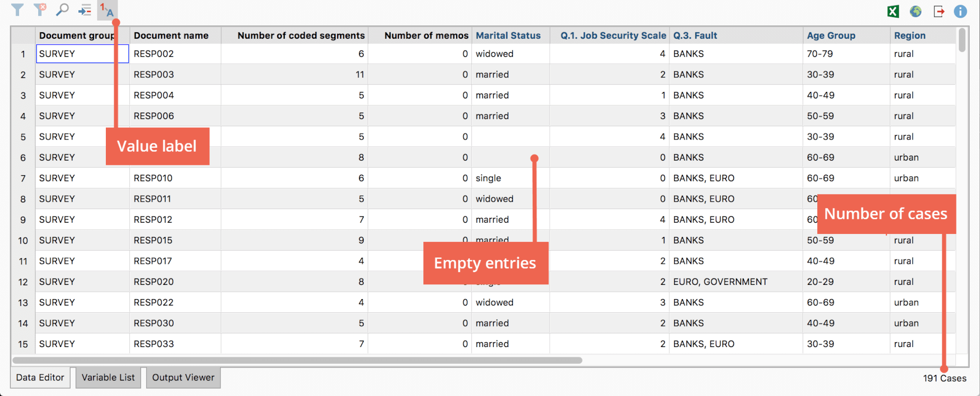Click the Marital Status column header
The image size is (980, 396).
click(x=511, y=35)
